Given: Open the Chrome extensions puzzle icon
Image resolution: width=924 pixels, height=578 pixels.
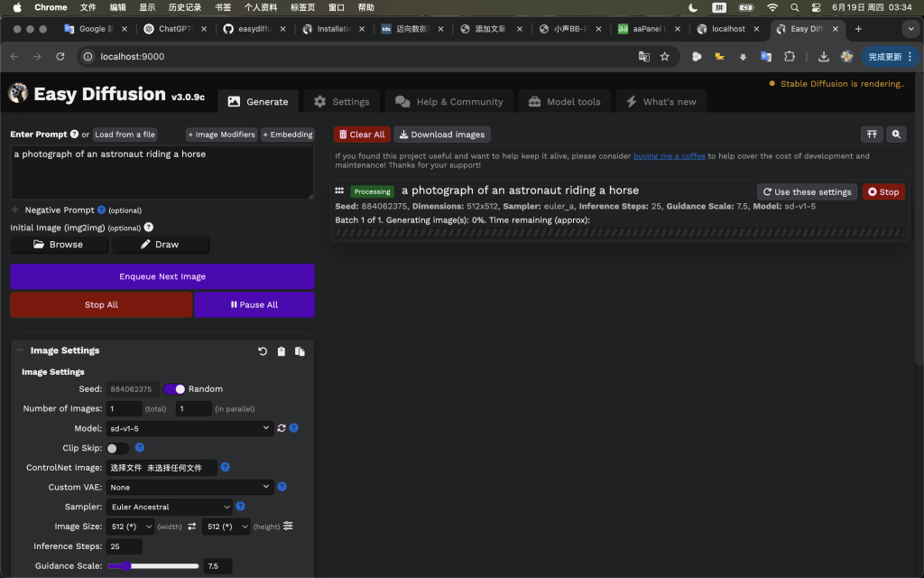Looking at the screenshot, I should click(x=790, y=57).
